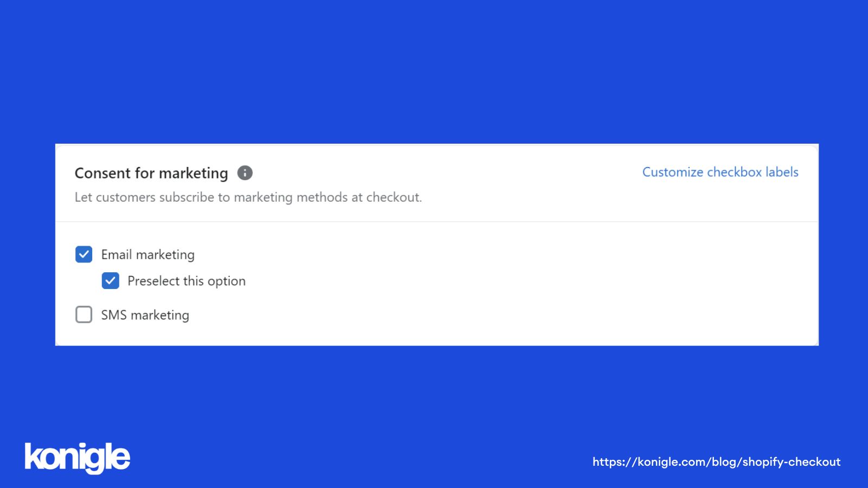Click the 'Let customers subscribe to marketing methods' description

[248, 197]
